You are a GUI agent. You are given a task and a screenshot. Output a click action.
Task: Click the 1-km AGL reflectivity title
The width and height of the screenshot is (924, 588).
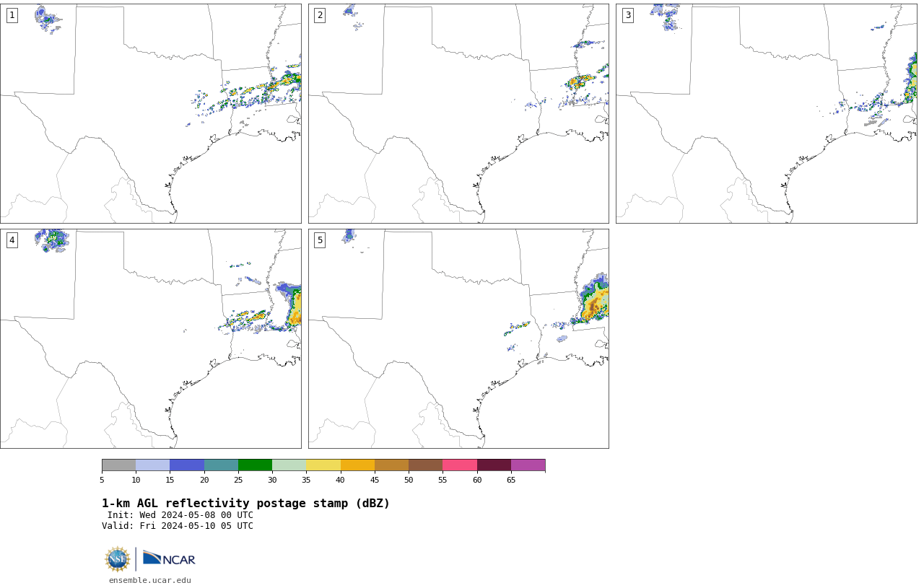(x=245, y=504)
